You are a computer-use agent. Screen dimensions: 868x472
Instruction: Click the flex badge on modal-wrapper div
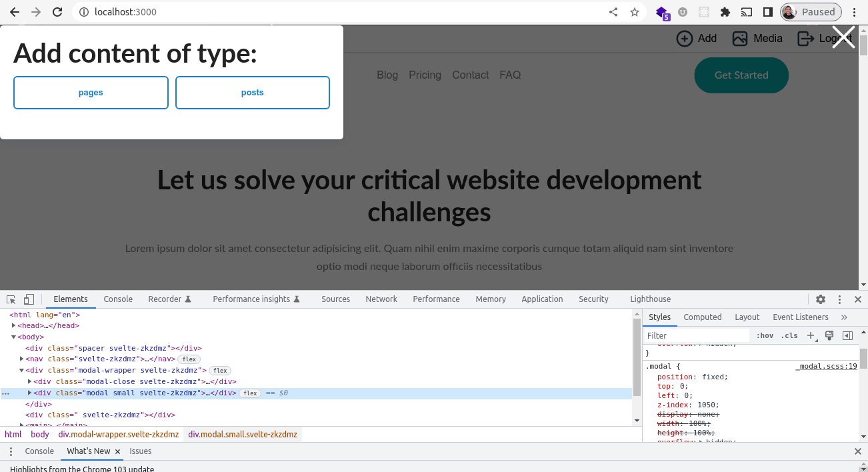[x=219, y=371]
